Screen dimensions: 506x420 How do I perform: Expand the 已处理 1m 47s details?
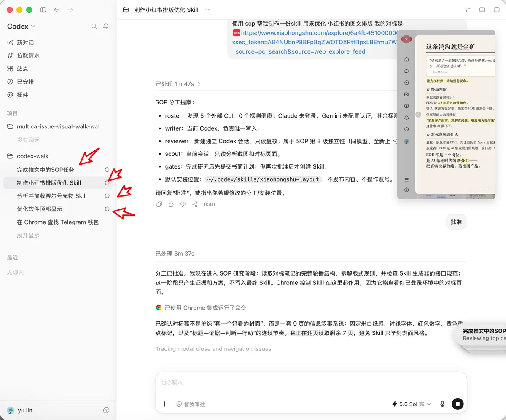[x=178, y=84]
